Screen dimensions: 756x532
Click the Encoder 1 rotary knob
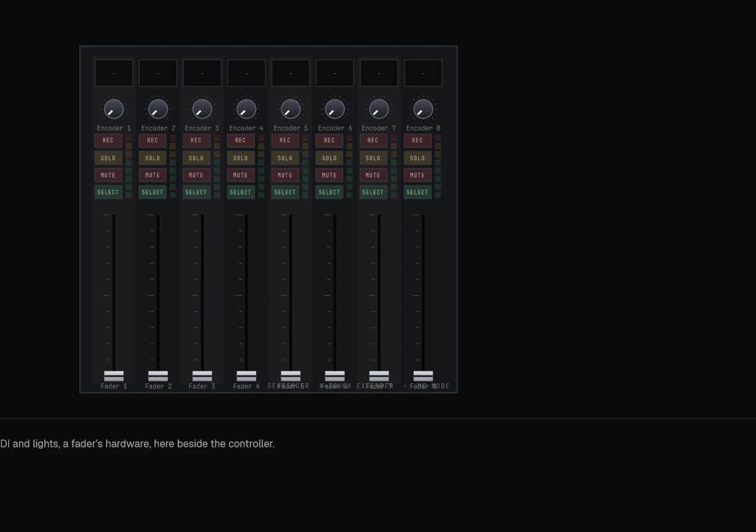click(113, 109)
